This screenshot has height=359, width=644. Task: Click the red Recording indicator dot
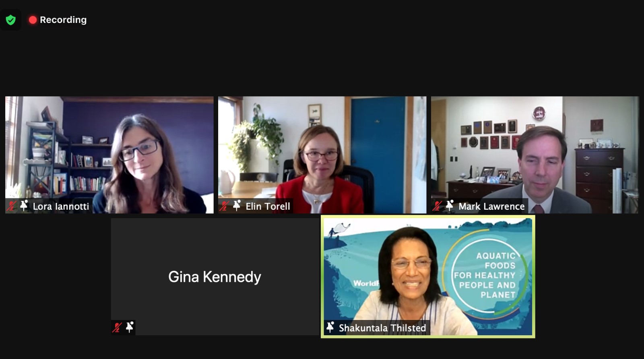(x=33, y=20)
